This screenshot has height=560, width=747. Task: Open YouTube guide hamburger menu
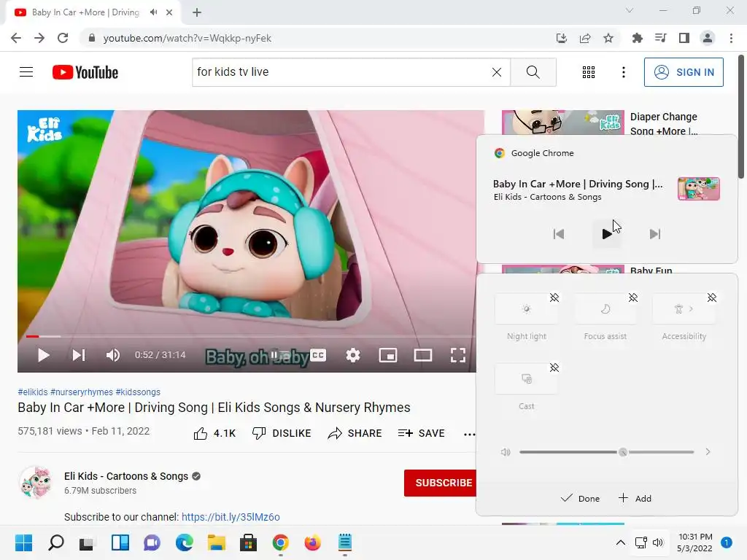point(26,72)
